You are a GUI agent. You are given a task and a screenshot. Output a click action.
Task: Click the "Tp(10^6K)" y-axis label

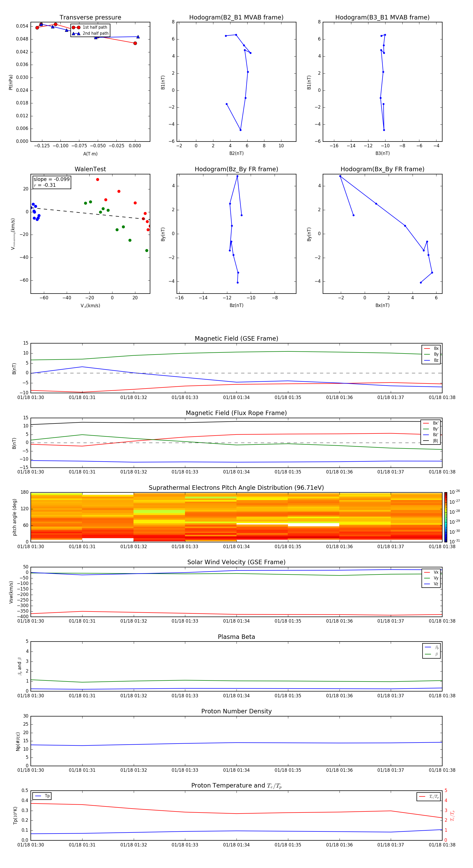(15, 815)
